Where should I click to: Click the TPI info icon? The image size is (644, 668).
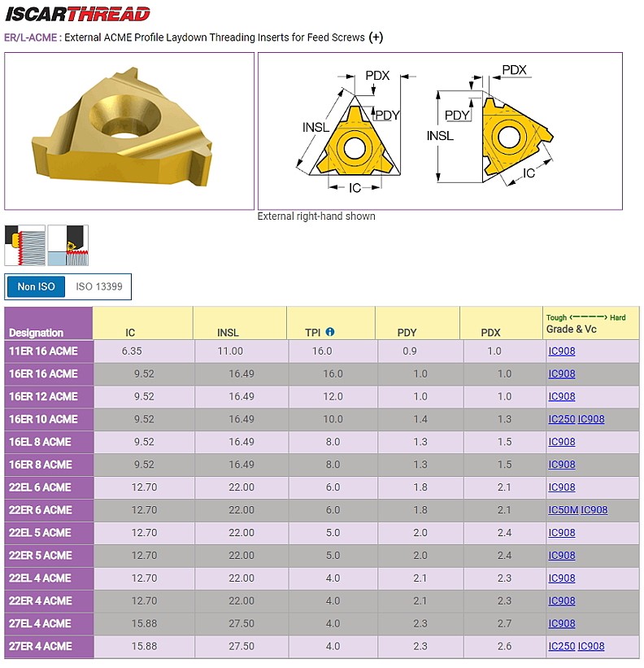330,331
